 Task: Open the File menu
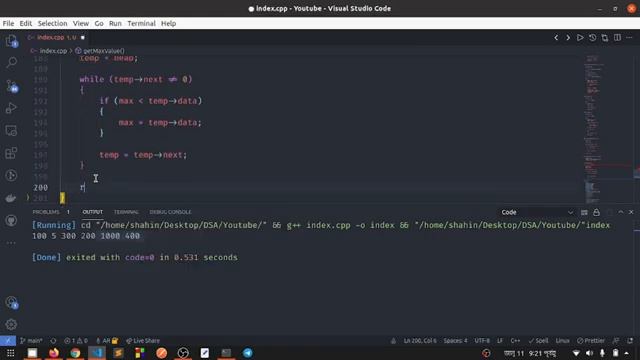(8, 23)
